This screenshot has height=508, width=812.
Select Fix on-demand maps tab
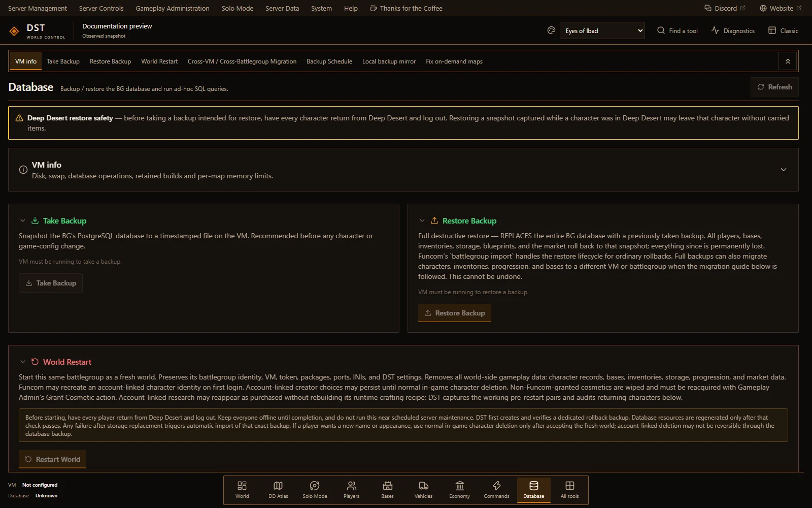tap(454, 61)
